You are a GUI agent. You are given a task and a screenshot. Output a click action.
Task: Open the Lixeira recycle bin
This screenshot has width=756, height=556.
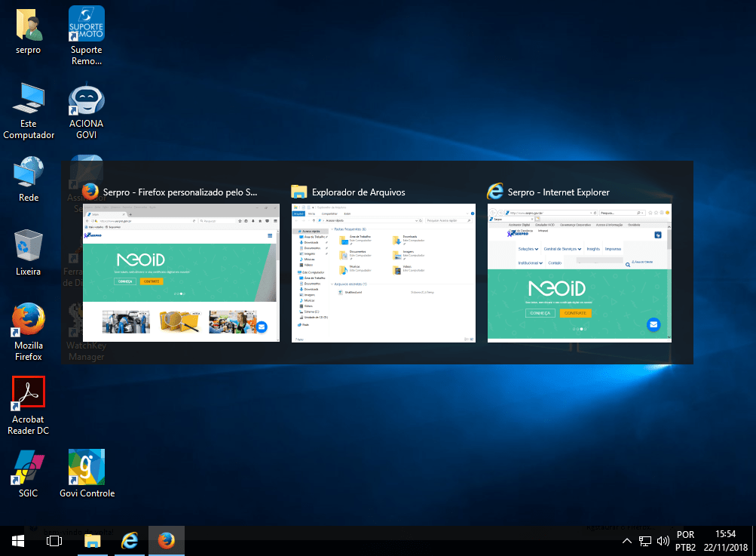click(x=29, y=247)
